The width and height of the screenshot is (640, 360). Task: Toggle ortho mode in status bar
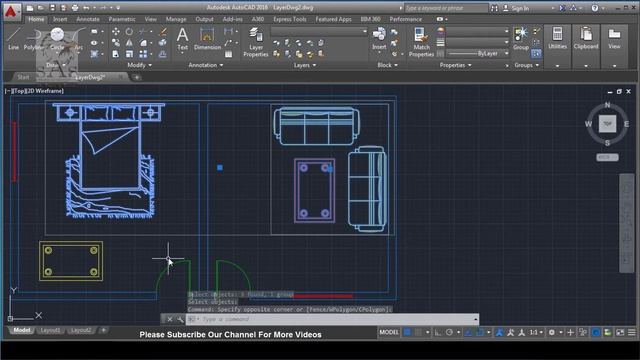[x=438, y=333]
